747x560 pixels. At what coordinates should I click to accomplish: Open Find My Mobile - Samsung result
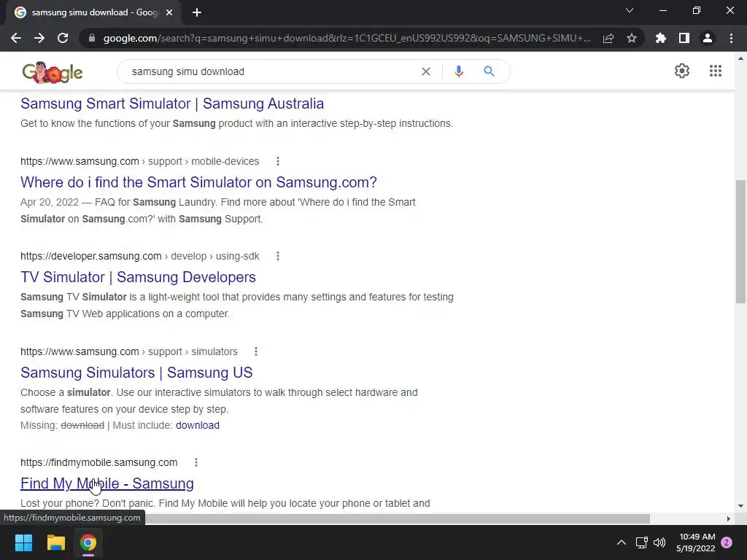107,483
